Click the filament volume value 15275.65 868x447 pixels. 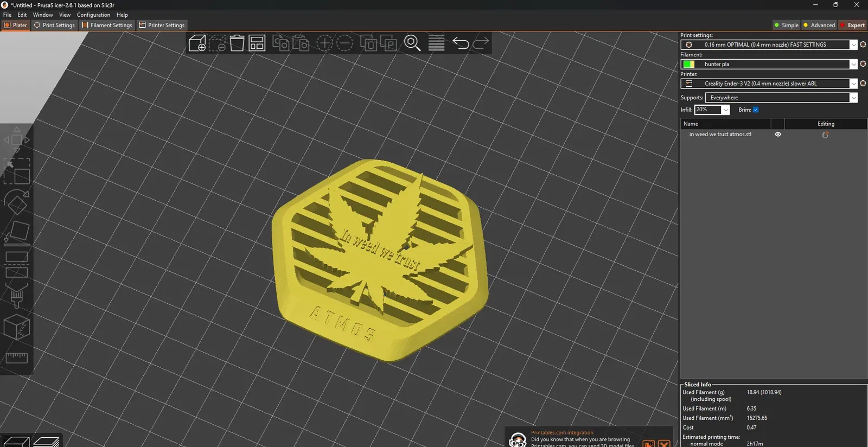click(x=757, y=418)
